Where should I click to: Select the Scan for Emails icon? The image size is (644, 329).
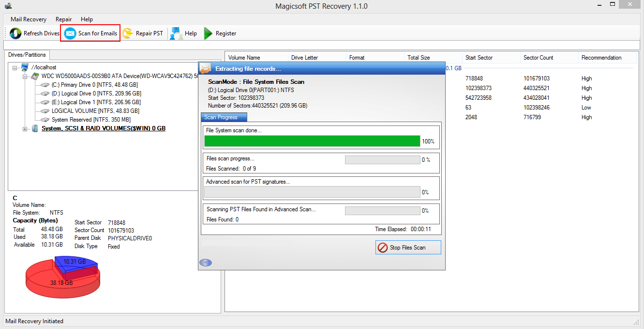pyautogui.click(x=70, y=33)
